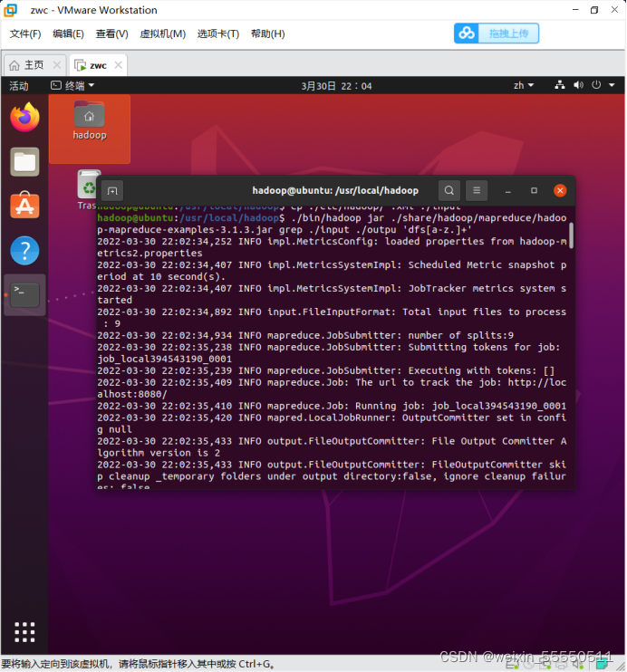The width and height of the screenshot is (627, 672).
Task: Open the 查看(V) menu
Action: coord(112,34)
